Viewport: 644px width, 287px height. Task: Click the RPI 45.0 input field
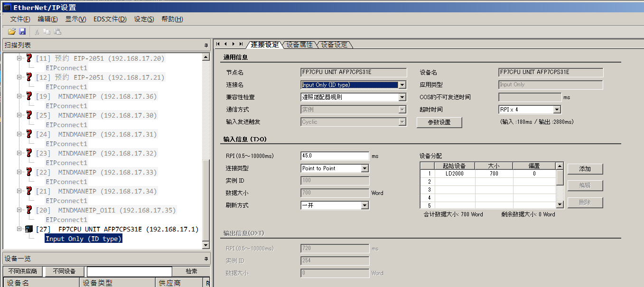click(x=335, y=156)
